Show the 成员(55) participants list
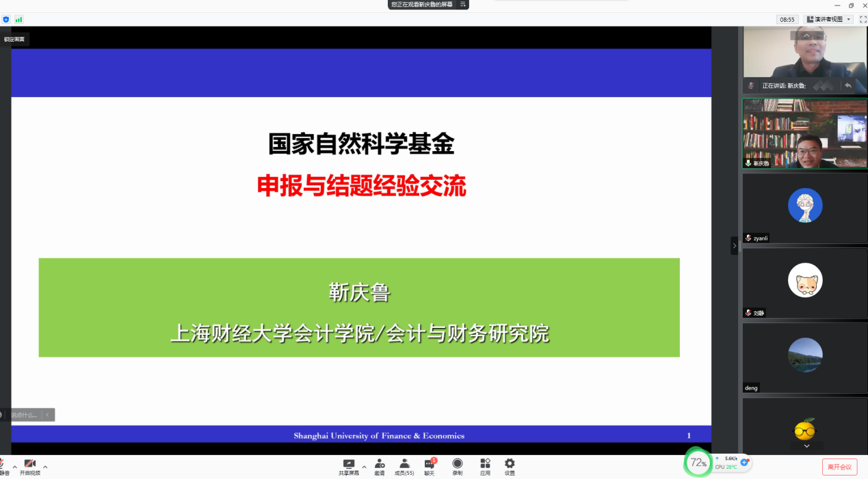The height and width of the screenshot is (479, 868). click(404, 467)
